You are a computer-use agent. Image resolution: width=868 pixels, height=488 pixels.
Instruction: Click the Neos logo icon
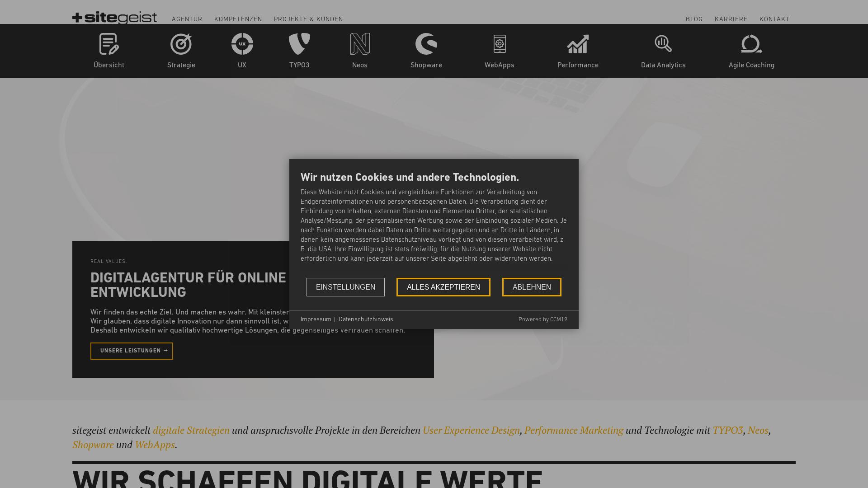click(360, 44)
